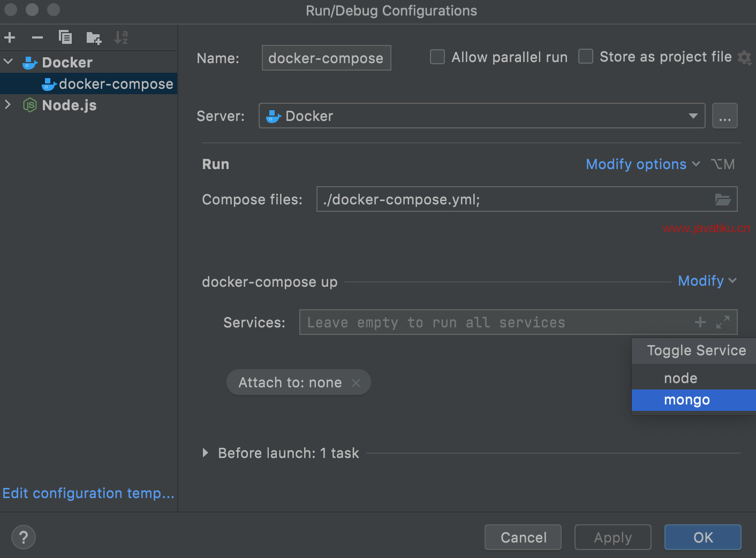
Task: Toggle the node service in popup
Action: pyautogui.click(x=694, y=378)
